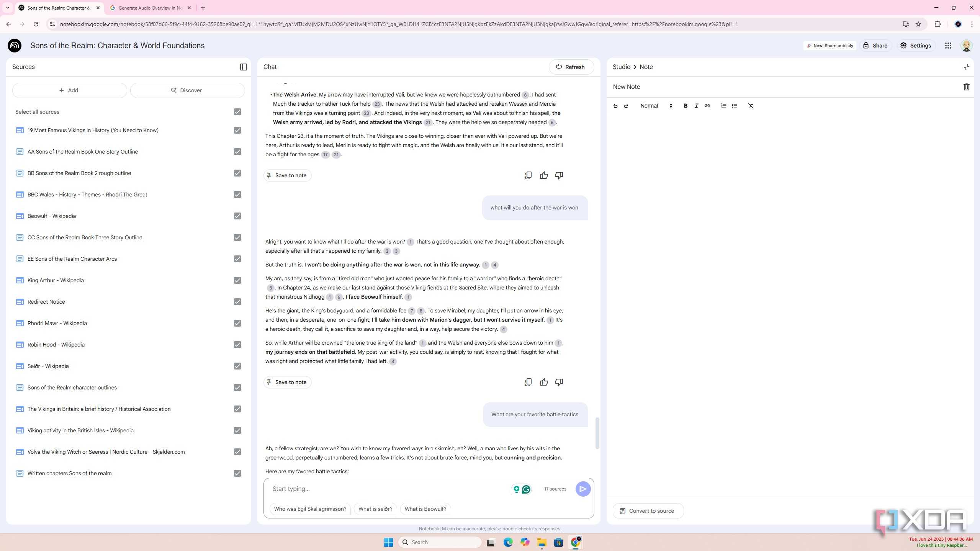Uncheck the Redirect Notice source
Viewport: 980px width, 551px height.
(x=237, y=302)
